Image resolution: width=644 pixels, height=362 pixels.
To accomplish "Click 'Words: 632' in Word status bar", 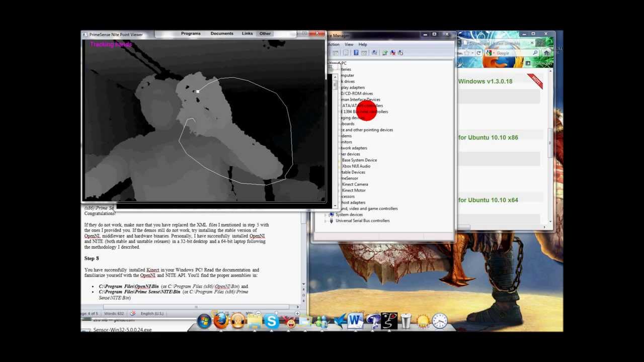I will coord(114,313).
